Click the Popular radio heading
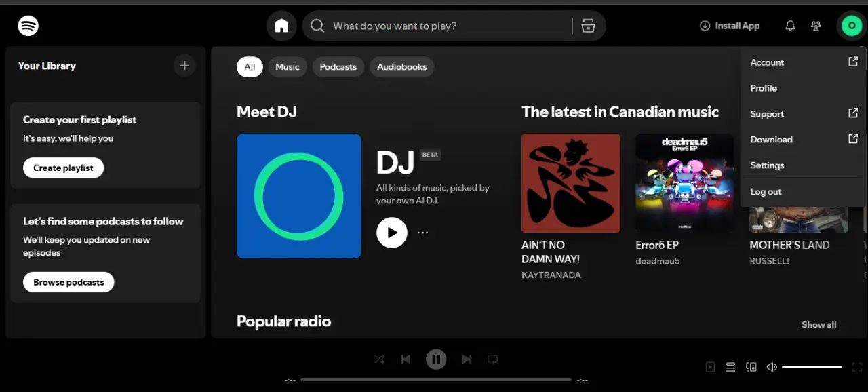 click(x=283, y=321)
